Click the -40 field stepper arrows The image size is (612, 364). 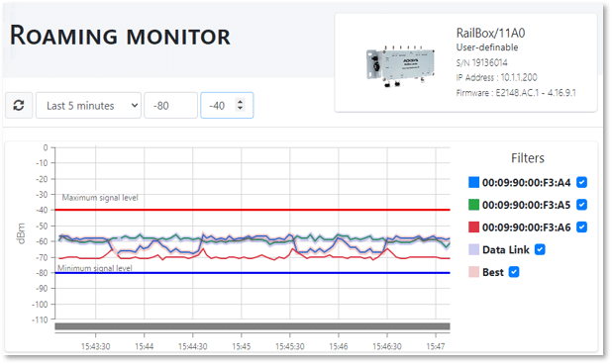click(x=240, y=105)
